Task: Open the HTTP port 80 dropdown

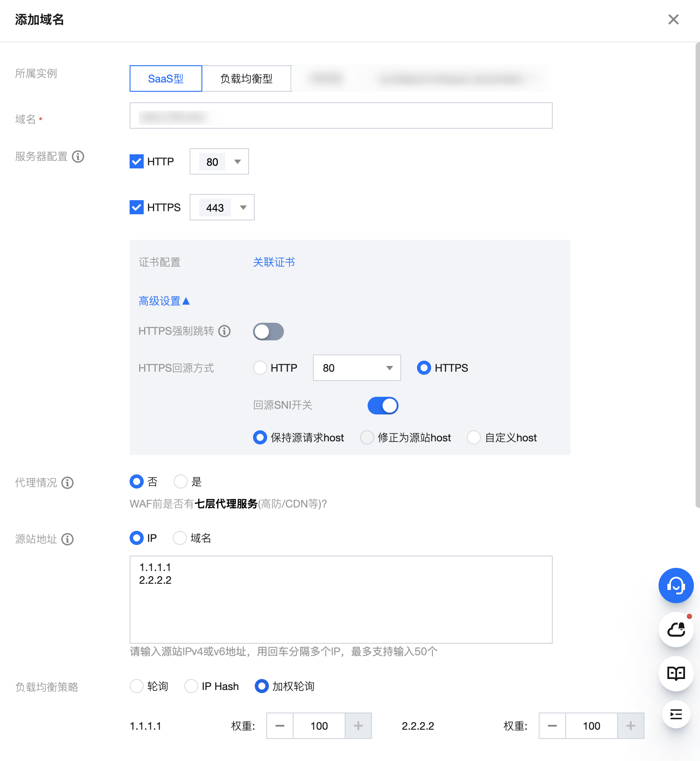Action: coord(219,162)
